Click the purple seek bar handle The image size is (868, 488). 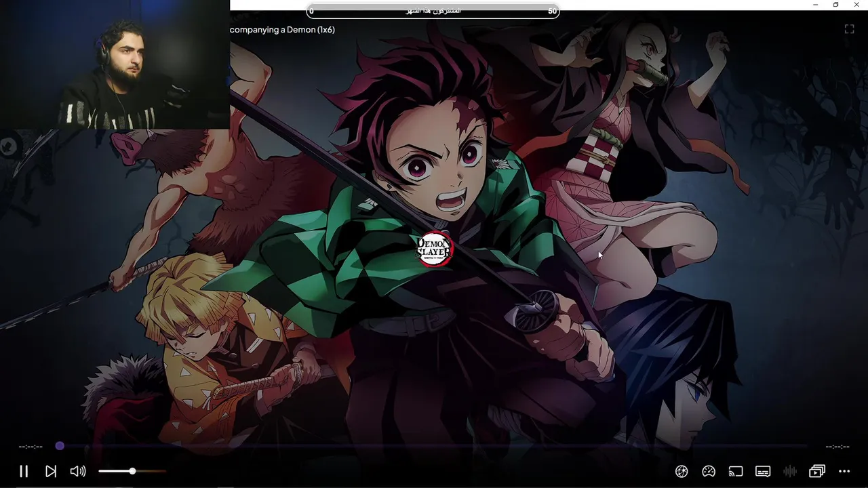(60, 446)
